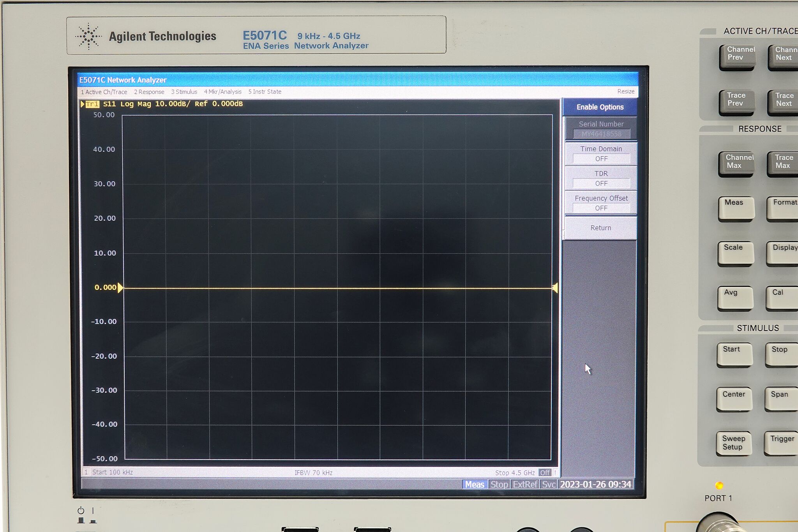Click the Display hardware key
This screenshot has height=532, width=798.
pyautogui.click(x=782, y=254)
